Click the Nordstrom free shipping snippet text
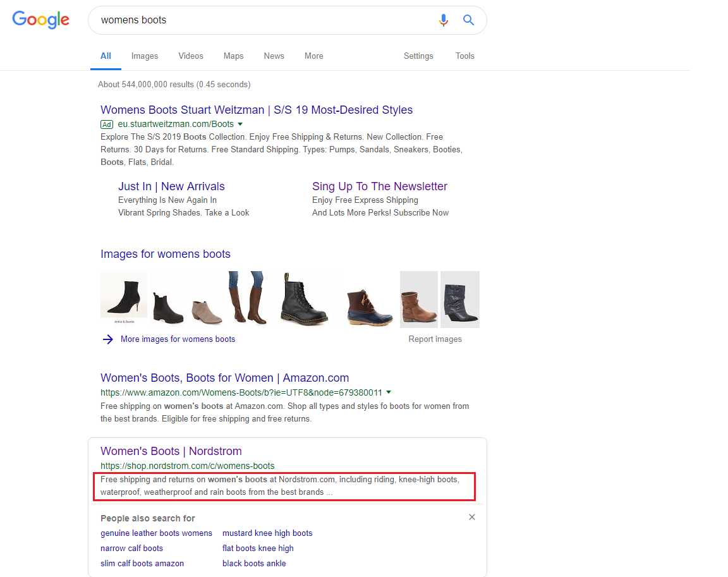 coord(280,485)
